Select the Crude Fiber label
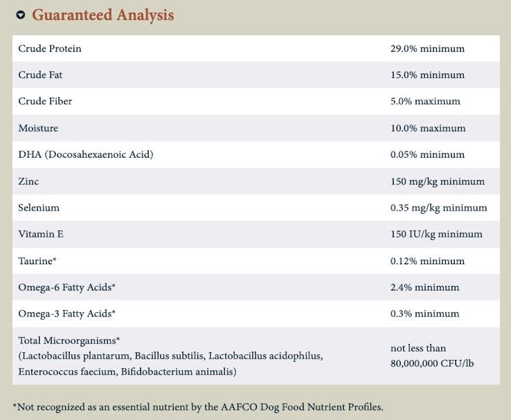The image size is (511, 420). pos(45,101)
